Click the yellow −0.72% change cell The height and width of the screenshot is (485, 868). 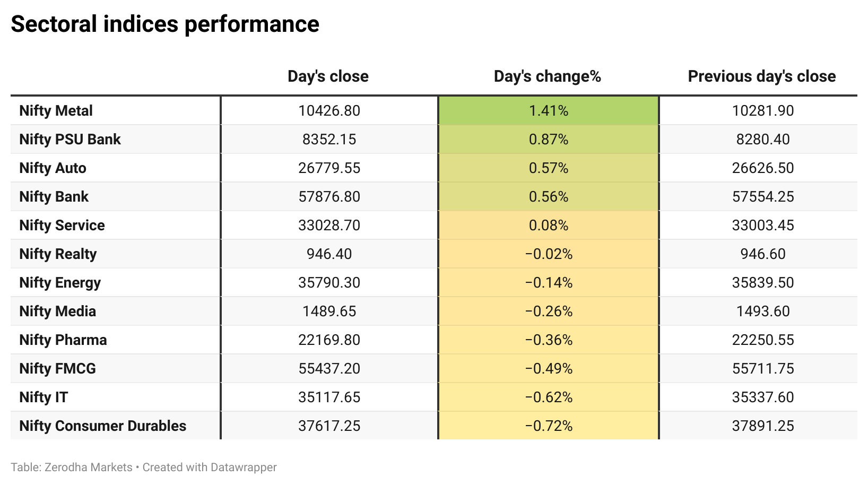[x=549, y=426]
